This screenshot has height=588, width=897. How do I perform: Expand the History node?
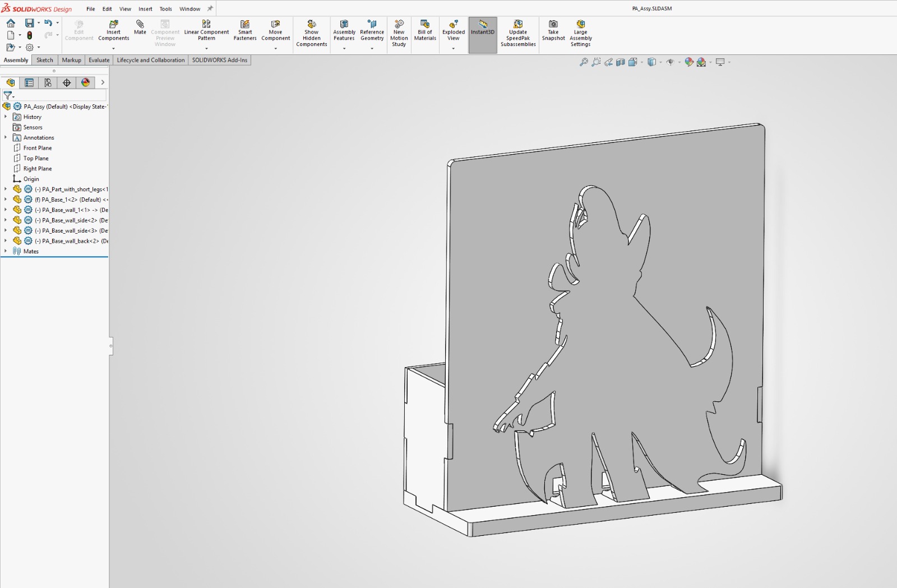[x=6, y=117]
